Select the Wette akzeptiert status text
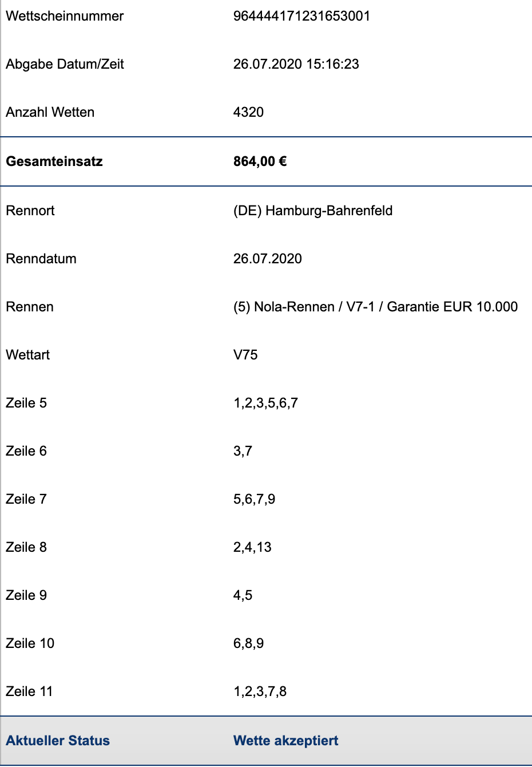Viewport: 532px width, 767px height. click(285, 741)
